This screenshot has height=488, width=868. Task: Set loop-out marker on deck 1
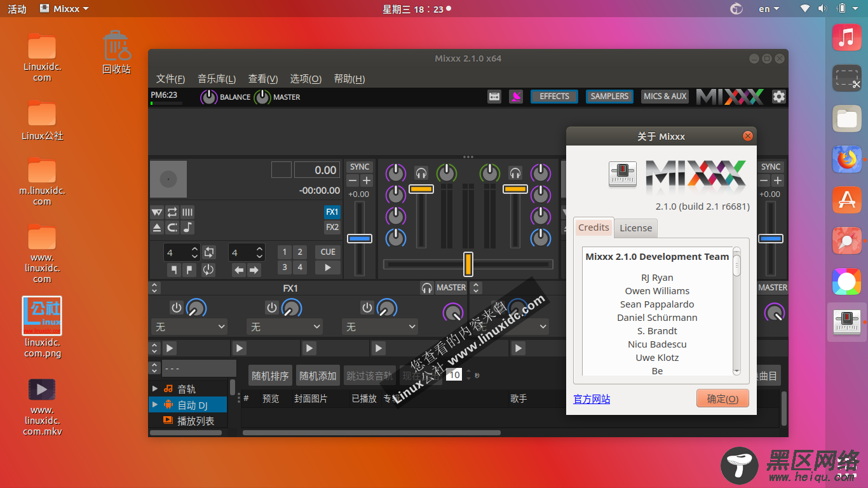pos(189,270)
